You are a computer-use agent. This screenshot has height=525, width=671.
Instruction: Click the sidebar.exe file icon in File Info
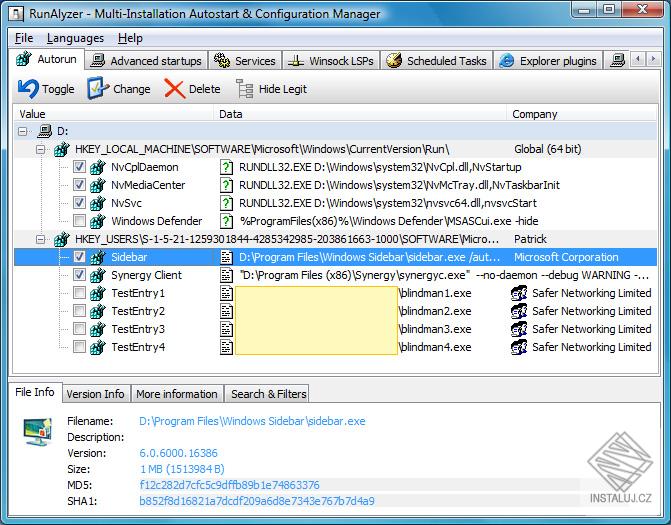(38, 432)
